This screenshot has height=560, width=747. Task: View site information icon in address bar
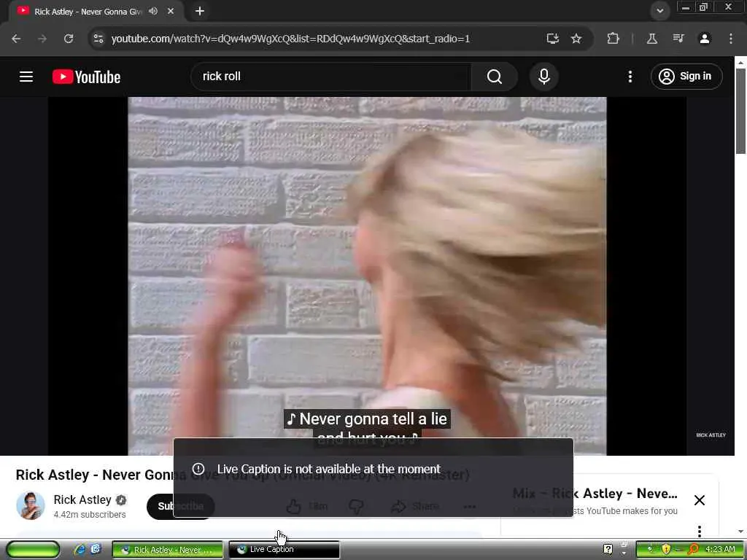pos(98,39)
